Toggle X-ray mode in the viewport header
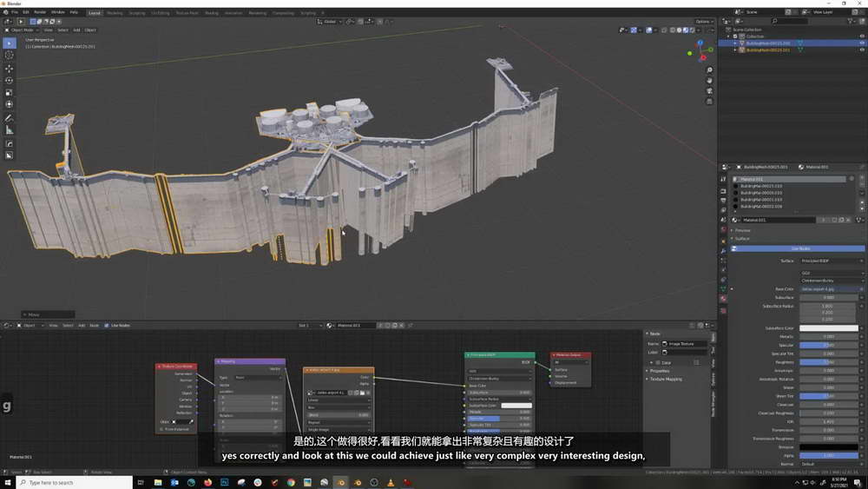Image resolution: width=868 pixels, height=489 pixels. tap(664, 30)
